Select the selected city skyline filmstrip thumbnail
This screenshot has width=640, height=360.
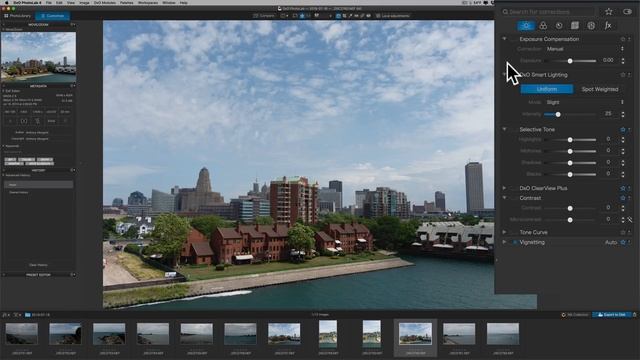[x=415, y=334]
